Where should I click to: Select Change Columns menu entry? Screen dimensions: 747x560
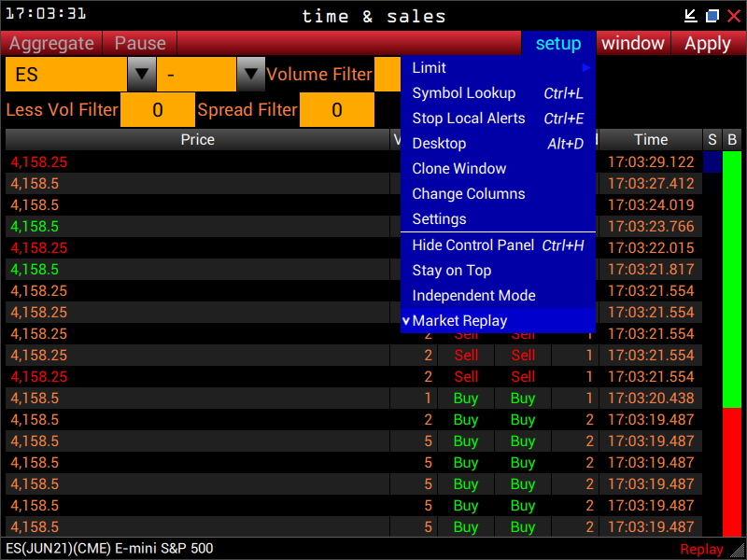pos(498,194)
